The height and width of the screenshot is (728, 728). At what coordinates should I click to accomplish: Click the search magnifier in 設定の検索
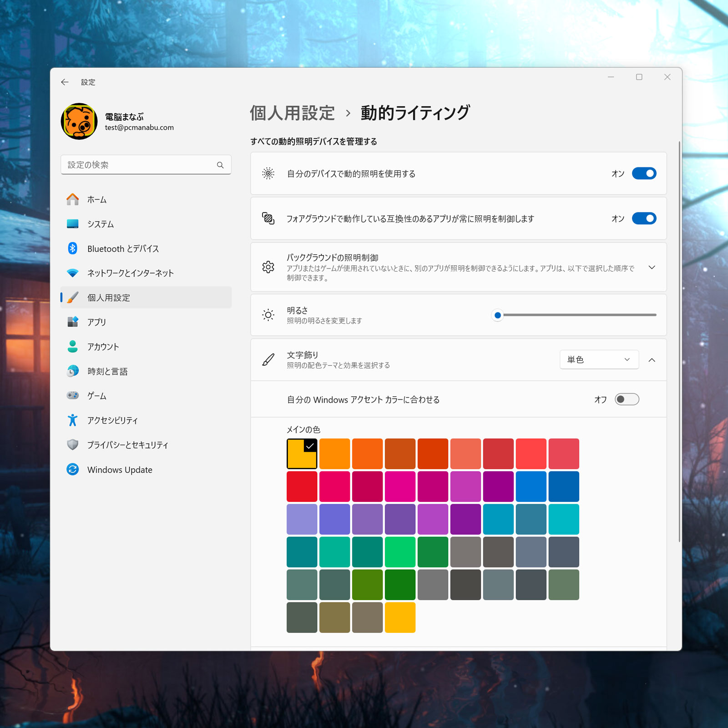tap(221, 165)
